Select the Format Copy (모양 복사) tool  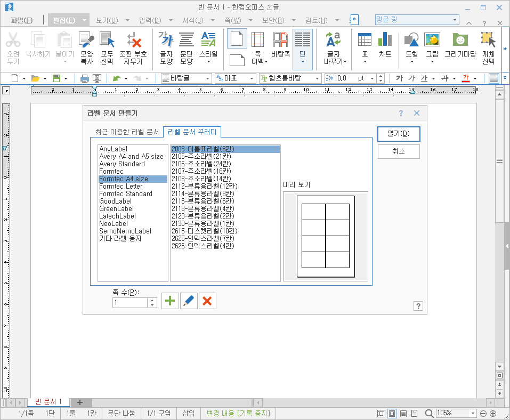coord(86,40)
